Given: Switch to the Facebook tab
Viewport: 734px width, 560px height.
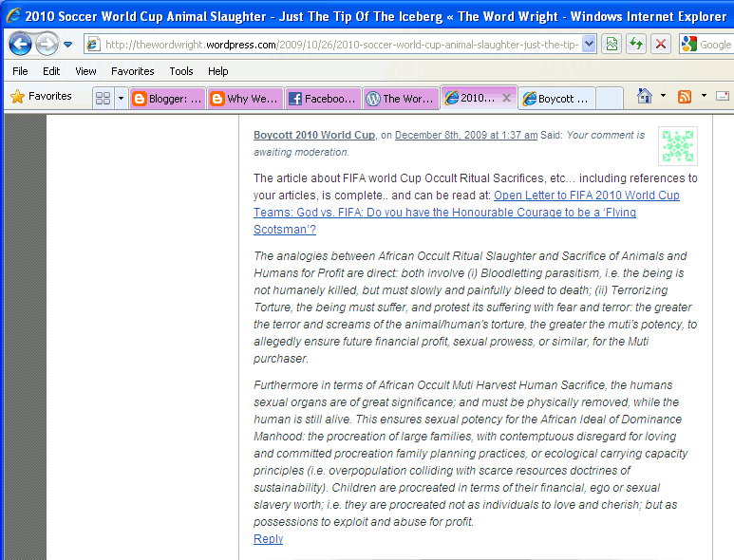Looking at the screenshot, I should tap(323, 99).
